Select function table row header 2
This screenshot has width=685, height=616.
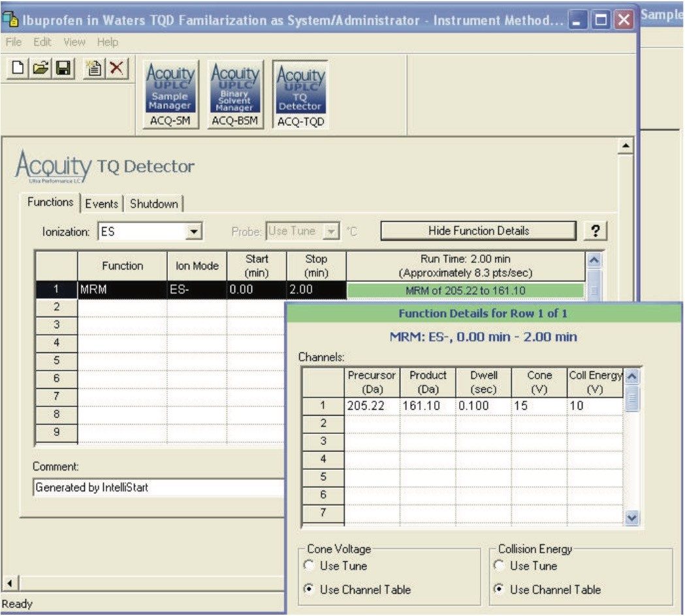tap(56, 307)
